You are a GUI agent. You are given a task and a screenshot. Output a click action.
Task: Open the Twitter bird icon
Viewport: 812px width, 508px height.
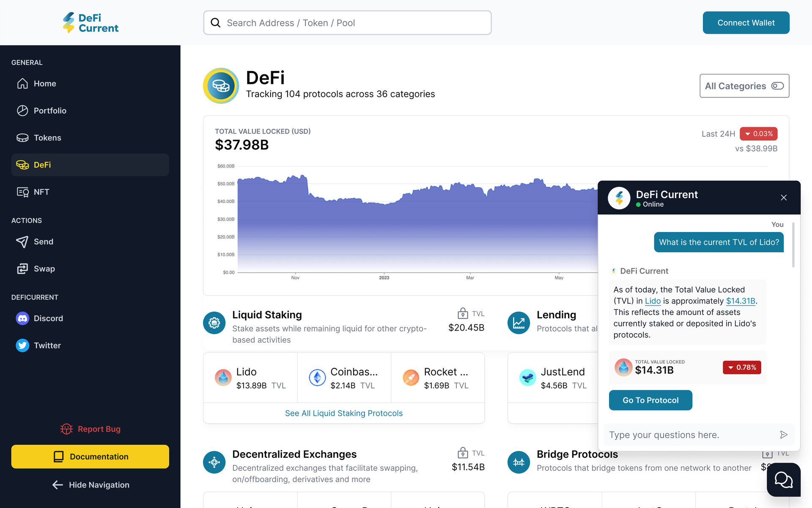pyautogui.click(x=22, y=345)
